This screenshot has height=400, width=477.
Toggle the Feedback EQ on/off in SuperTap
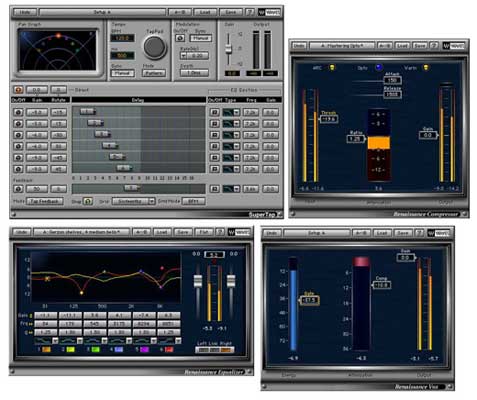[x=215, y=189]
